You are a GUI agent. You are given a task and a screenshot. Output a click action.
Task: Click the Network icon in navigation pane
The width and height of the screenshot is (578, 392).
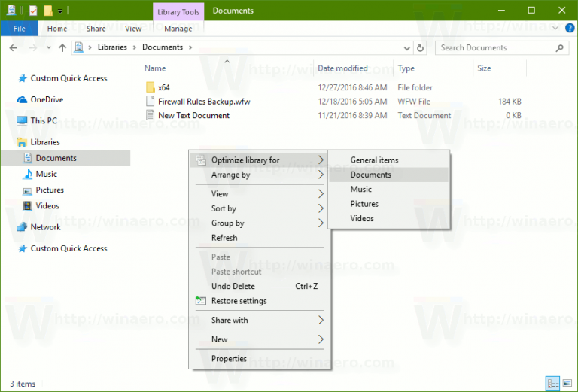point(21,227)
